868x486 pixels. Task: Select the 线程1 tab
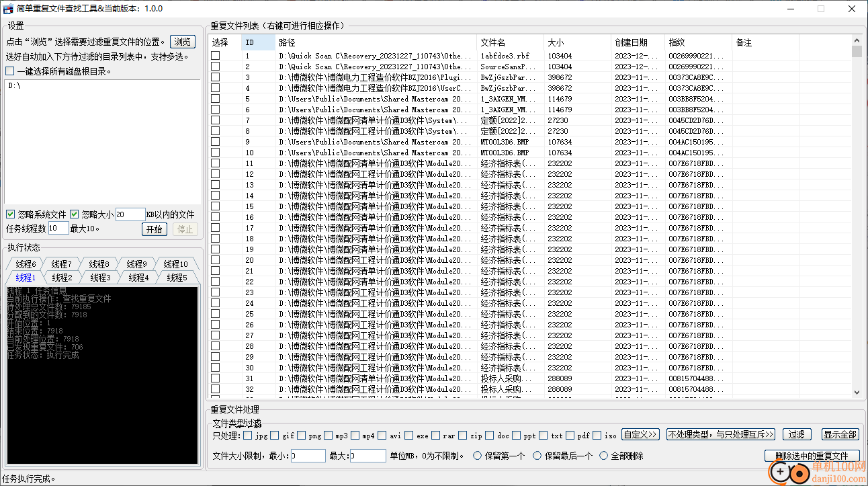(26, 278)
